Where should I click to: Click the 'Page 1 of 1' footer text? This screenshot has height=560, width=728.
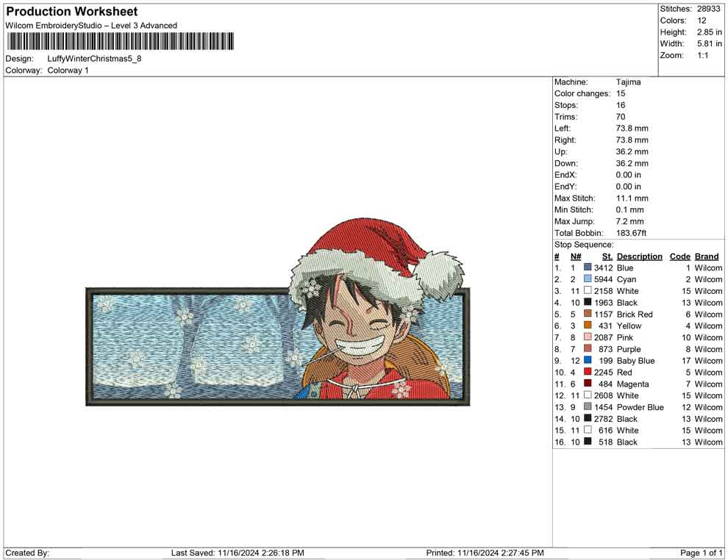[701, 553]
